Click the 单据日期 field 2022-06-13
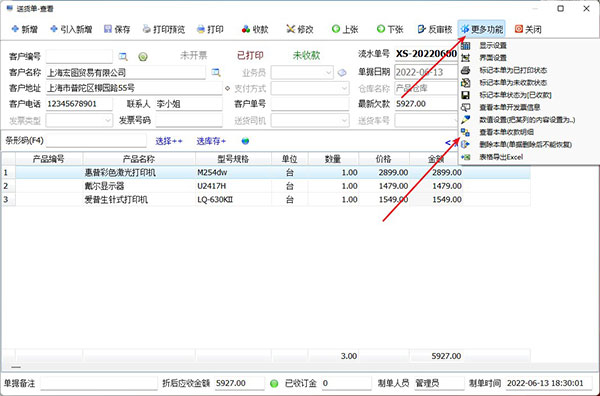 [x=426, y=72]
